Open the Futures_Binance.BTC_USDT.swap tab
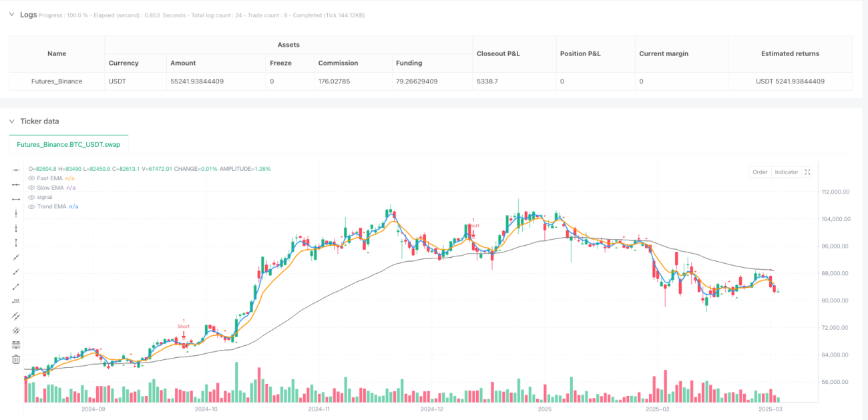 click(x=69, y=144)
